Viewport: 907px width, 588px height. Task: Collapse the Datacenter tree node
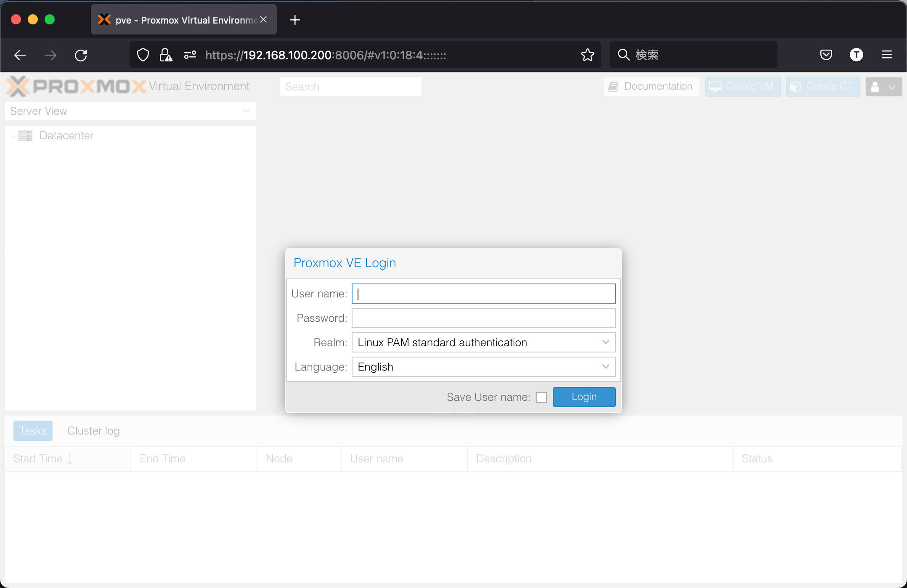click(13, 136)
